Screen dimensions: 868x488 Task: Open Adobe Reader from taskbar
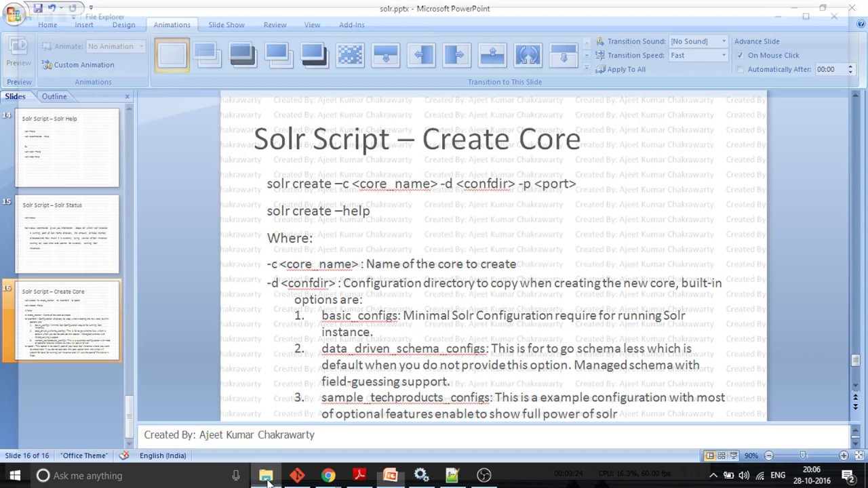pos(359,475)
